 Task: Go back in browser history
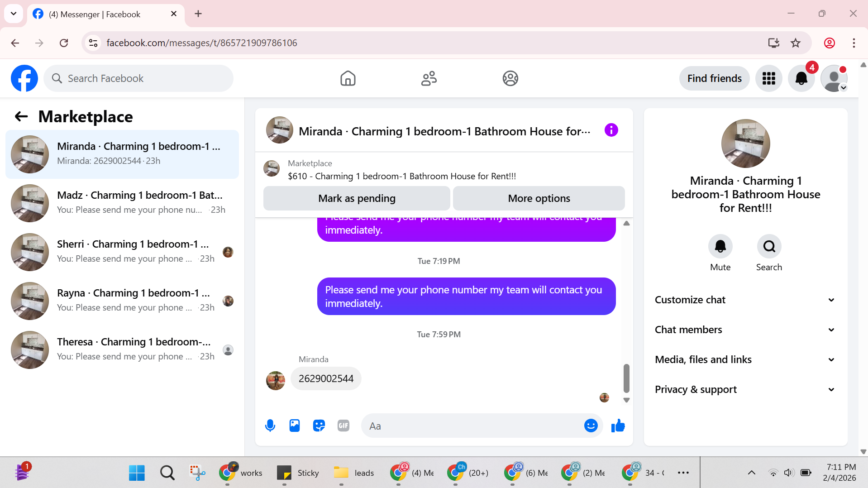pyautogui.click(x=15, y=43)
